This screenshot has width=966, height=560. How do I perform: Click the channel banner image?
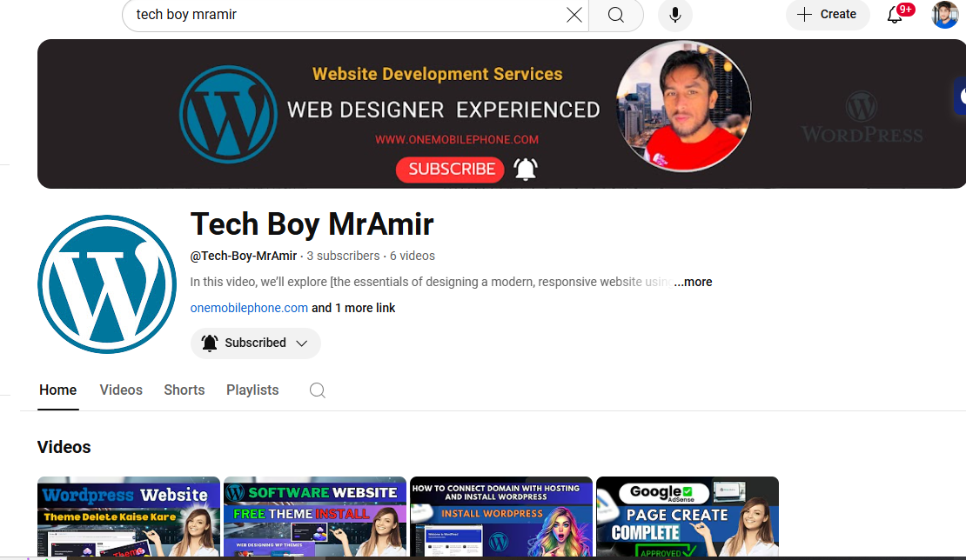pyautogui.click(x=501, y=114)
